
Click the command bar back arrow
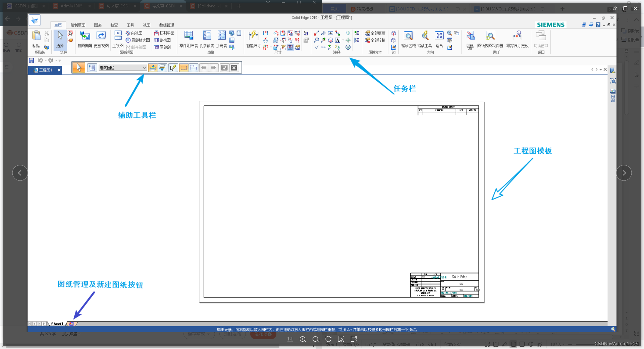(204, 68)
